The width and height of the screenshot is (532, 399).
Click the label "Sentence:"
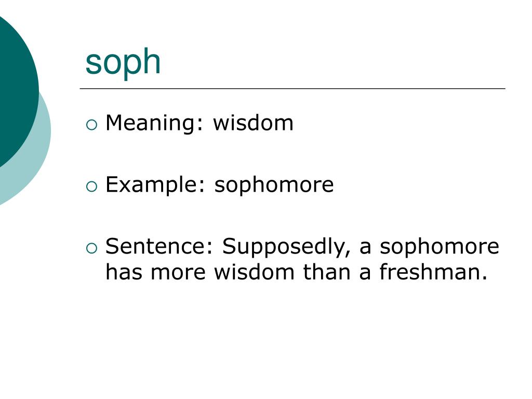[x=159, y=246]
